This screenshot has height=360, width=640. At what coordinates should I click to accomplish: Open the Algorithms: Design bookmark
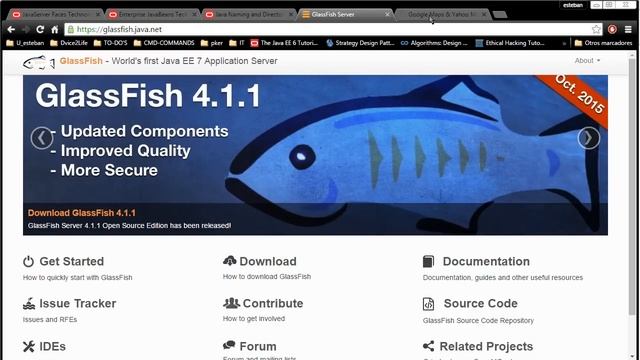(x=434, y=43)
